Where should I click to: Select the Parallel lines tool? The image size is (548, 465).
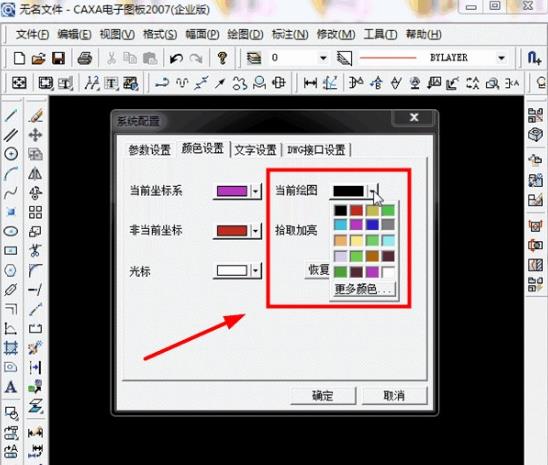(x=11, y=135)
